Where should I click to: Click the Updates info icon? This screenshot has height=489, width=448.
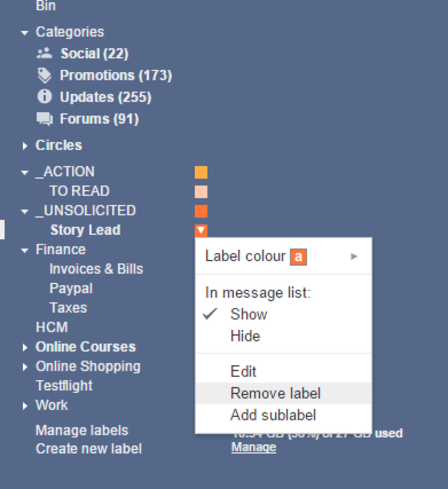click(x=45, y=97)
